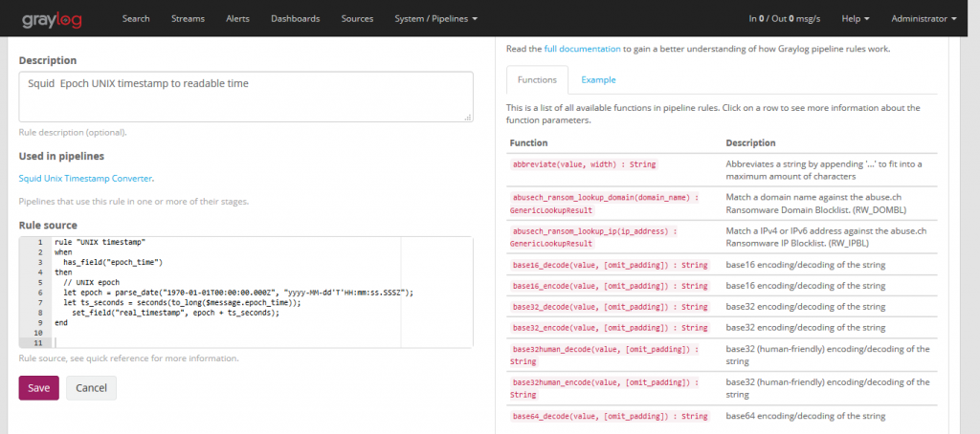This screenshot has width=980, height=434.
Task: Switch to the Example tab
Action: (598, 80)
